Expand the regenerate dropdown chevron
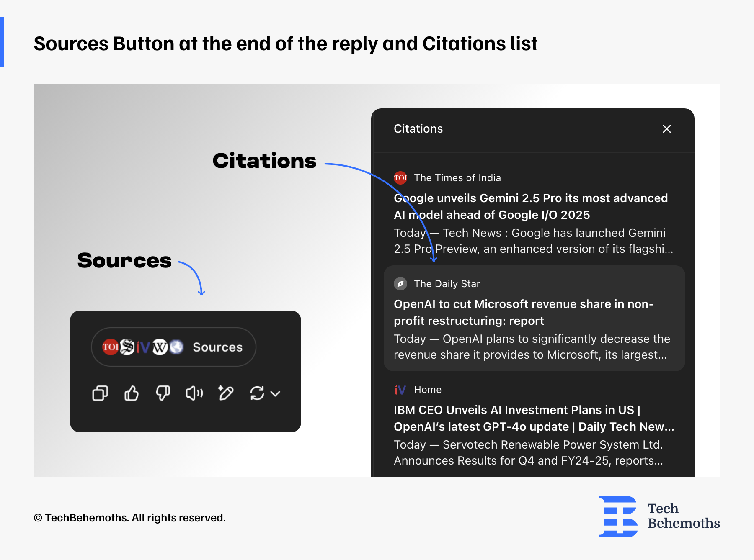This screenshot has height=560, width=754. 275,393
